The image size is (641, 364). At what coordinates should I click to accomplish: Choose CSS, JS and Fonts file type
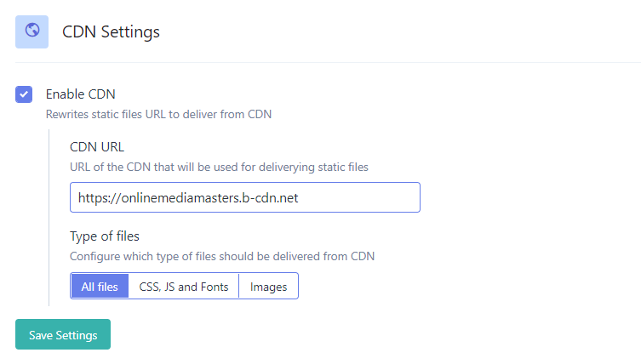click(x=184, y=287)
